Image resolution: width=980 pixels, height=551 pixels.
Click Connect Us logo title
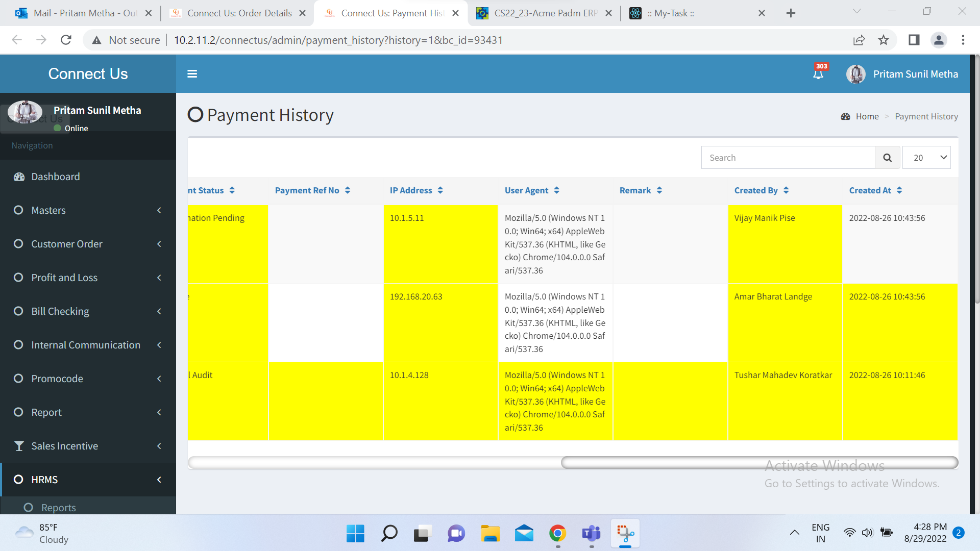(88, 74)
